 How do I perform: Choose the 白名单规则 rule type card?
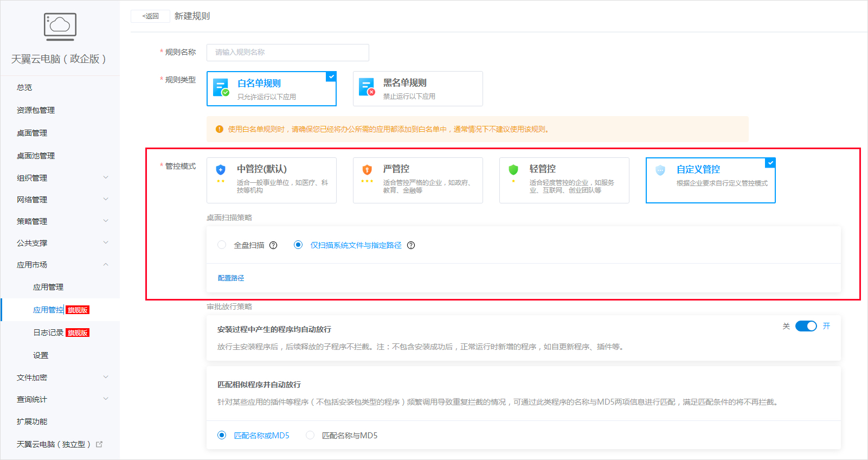point(272,88)
